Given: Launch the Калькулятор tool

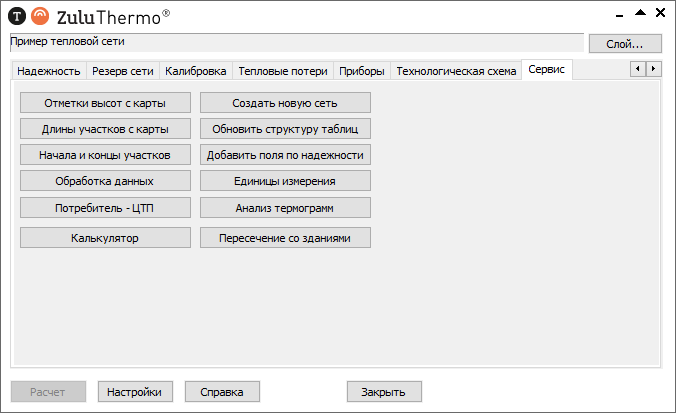Looking at the screenshot, I should [105, 238].
